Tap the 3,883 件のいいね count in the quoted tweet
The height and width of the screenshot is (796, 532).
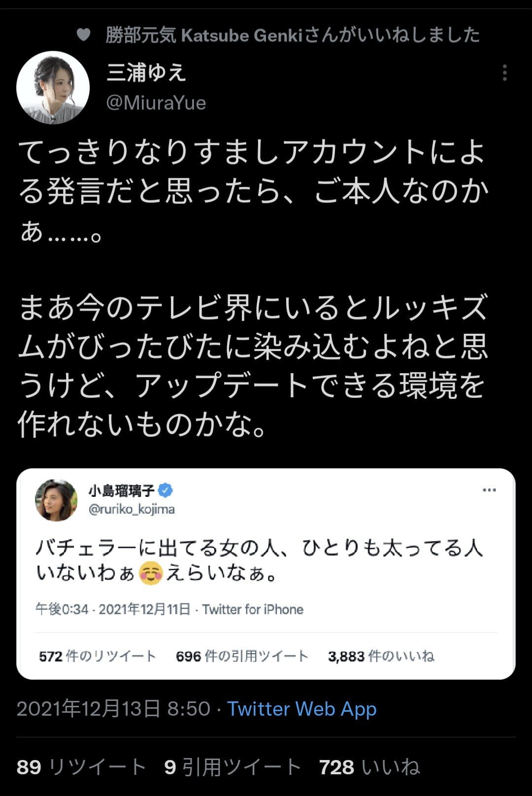click(381, 657)
